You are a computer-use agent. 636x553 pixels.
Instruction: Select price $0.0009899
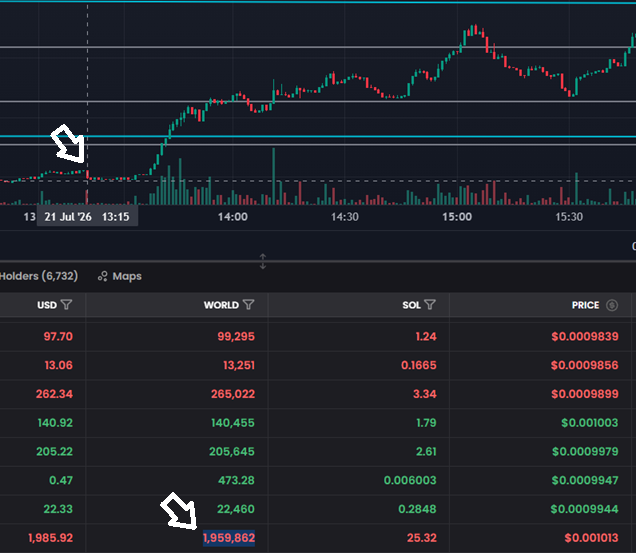coord(584,394)
